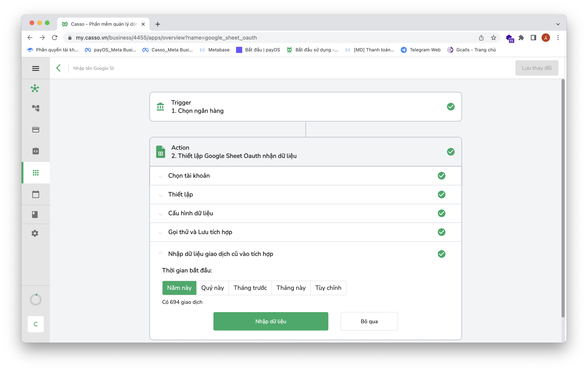This screenshot has height=371, width=588.
Task: Open the credit card sidebar icon
Action: [x=36, y=130]
